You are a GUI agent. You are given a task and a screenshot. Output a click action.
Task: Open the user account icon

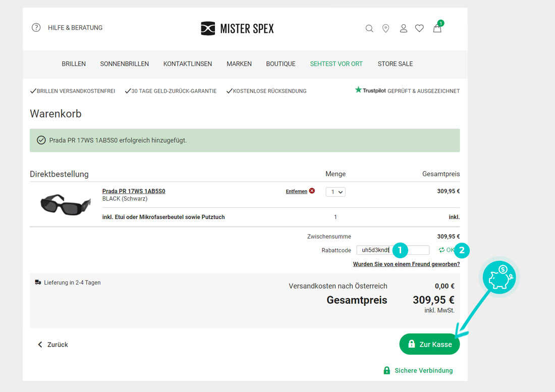tap(404, 28)
